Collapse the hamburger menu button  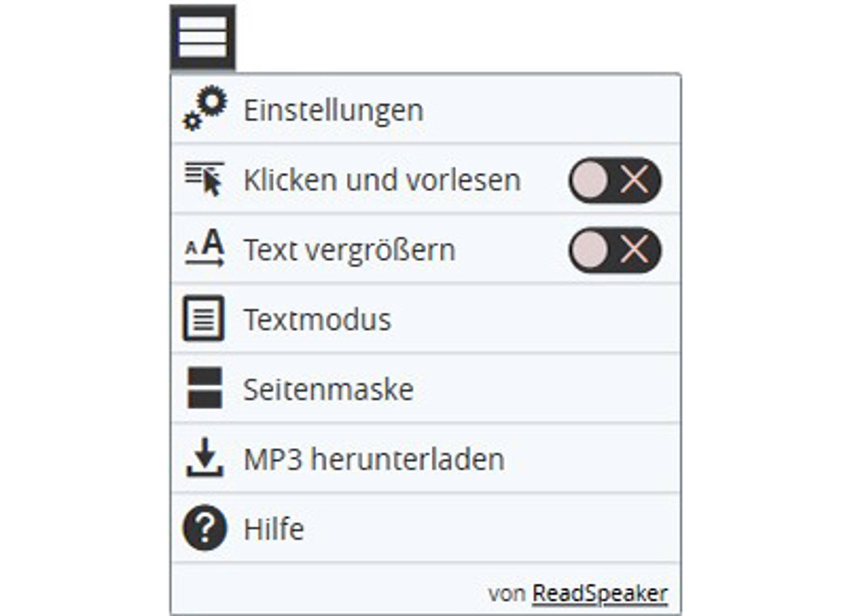pyautogui.click(x=203, y=38)
